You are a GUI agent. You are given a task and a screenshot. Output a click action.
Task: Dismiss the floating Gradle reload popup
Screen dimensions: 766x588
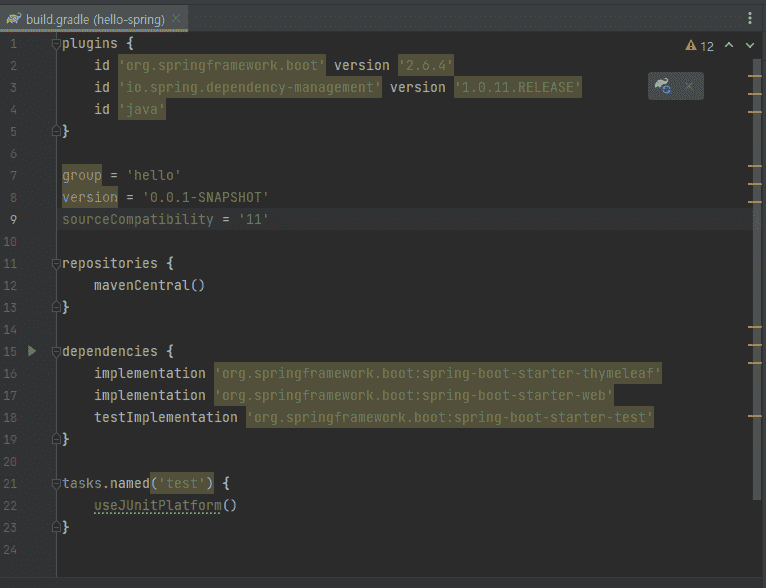(689, 87)
